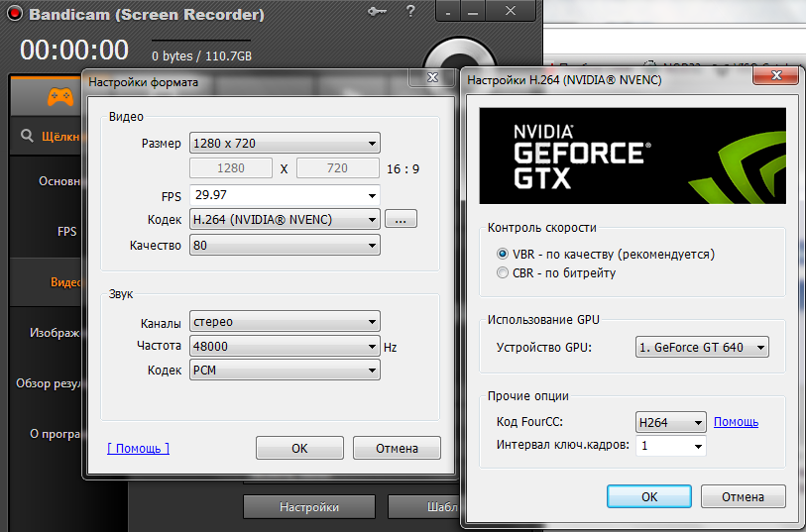Image resolution: width=806 pixels, height=532 pixels.
Task: Open the video codec H.264 NVENC dropdown
Action: [285, 220]
